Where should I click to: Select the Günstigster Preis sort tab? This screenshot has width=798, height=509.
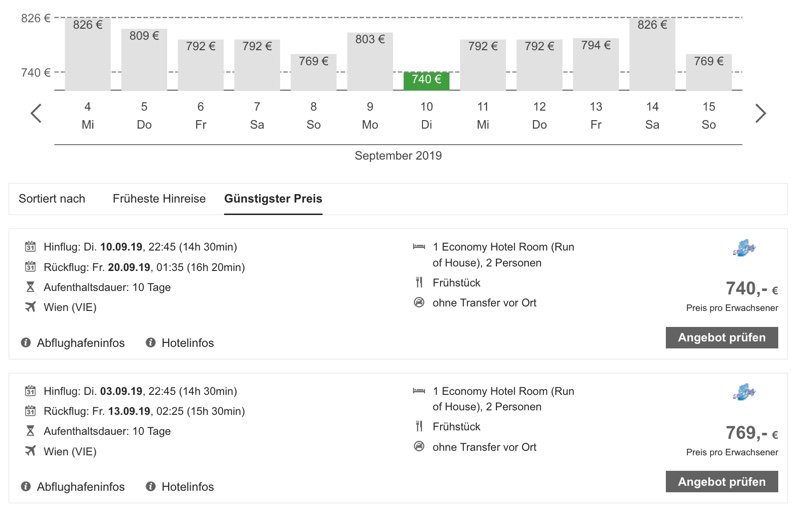click(273, 199)
